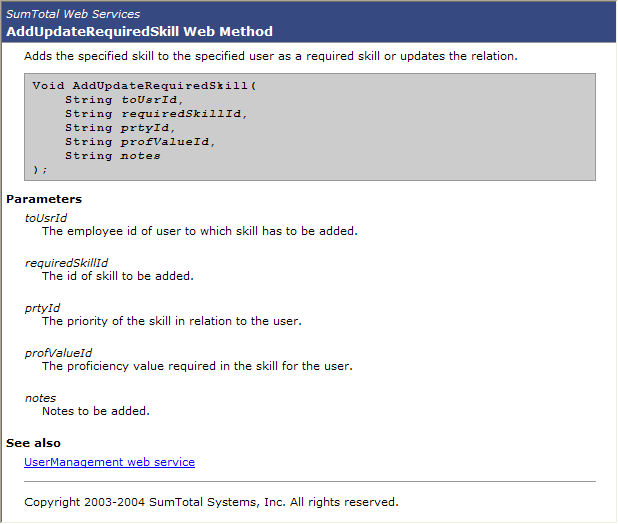Open the UserManagement web service link
The width and height of the screenshot is (618, 524).
click(x=109, y=462)
